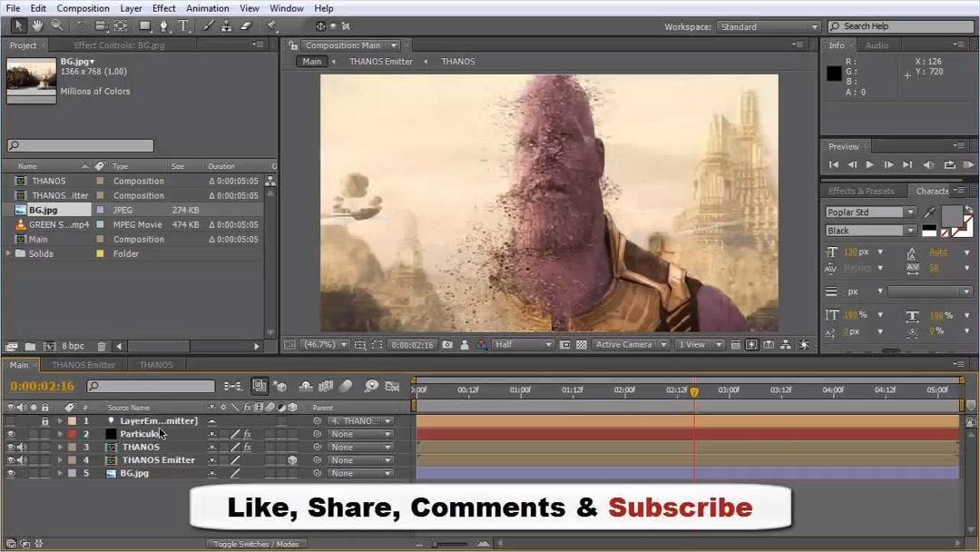
Task: Click the Toggle Switches / Modes button
Action: tap(256, 543)
